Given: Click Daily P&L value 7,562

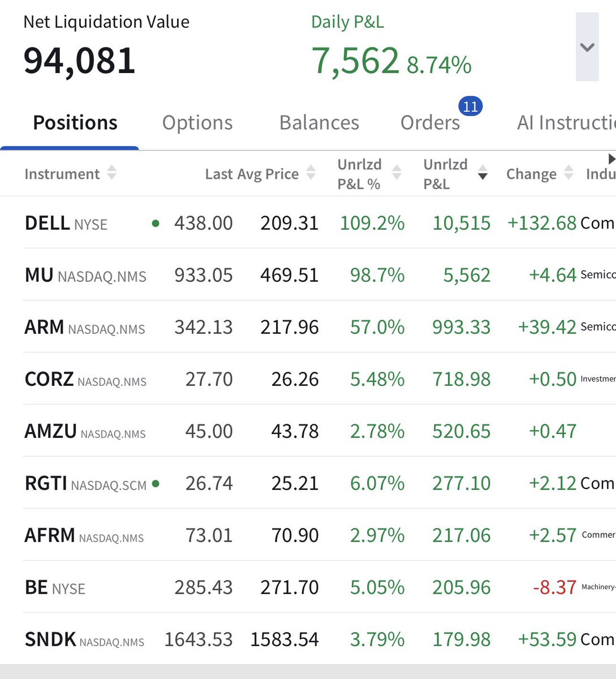Looking at the screenshot, I should click(x=355, y=61).
